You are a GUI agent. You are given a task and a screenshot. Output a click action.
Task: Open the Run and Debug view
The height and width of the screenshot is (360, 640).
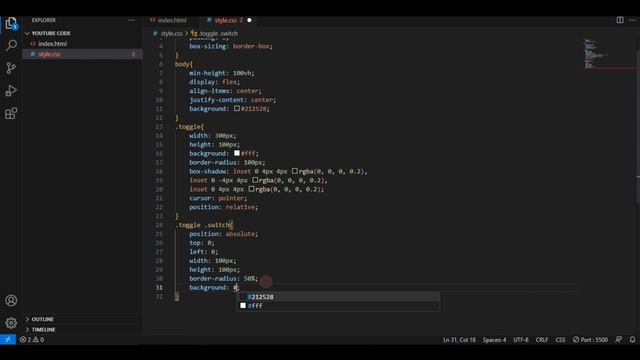tap(11, 91)
